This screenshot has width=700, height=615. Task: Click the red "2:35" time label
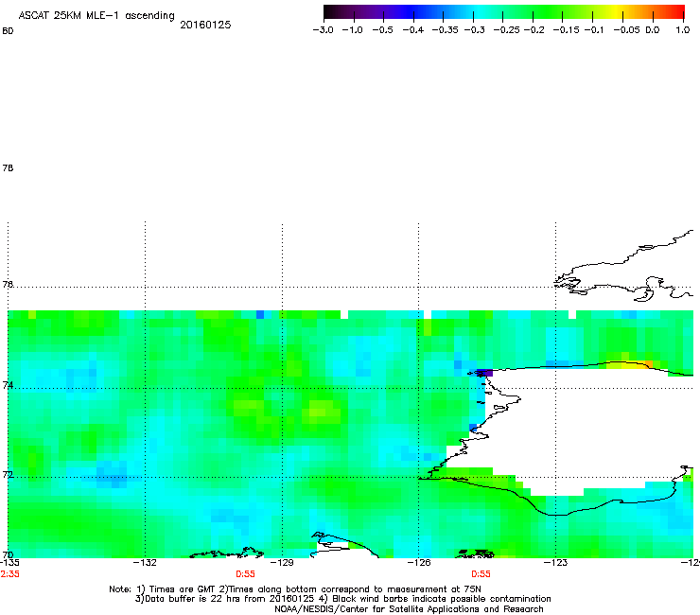click(x=9, y=574)
